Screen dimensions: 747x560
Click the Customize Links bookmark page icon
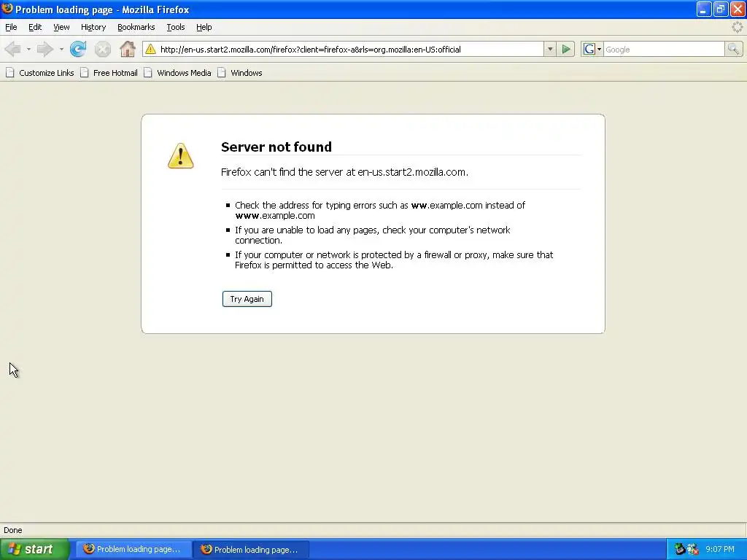[10, 72]
